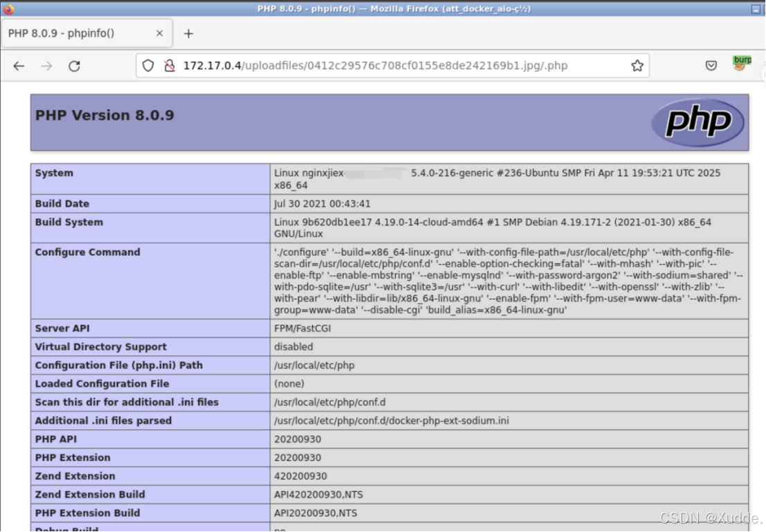Open the Burp proxy extension icon

742,64
